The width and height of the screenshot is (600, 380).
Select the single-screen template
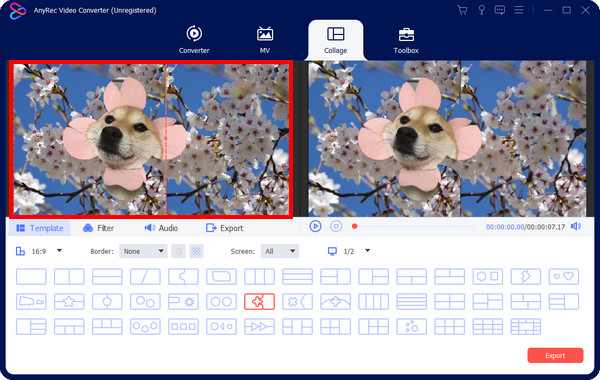[31, 276]
